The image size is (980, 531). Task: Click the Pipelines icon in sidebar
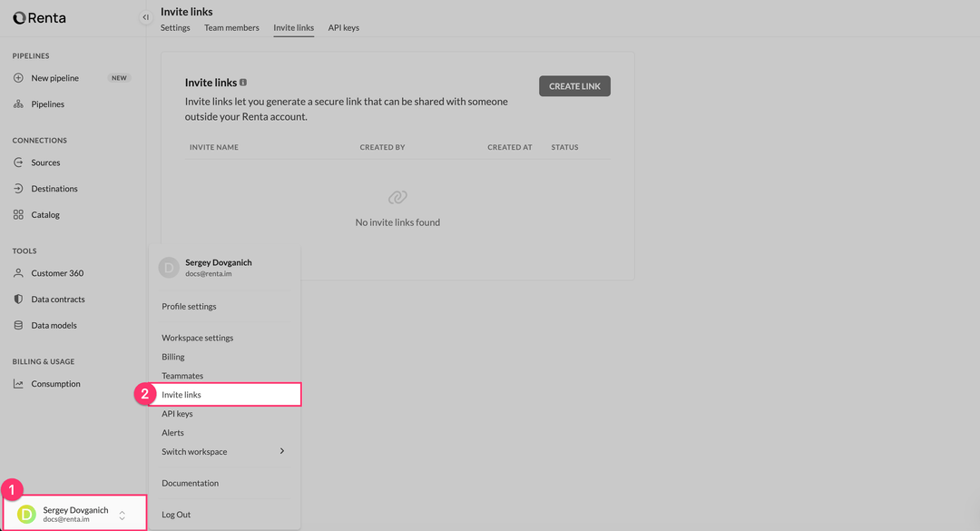[x=18, y=103]
